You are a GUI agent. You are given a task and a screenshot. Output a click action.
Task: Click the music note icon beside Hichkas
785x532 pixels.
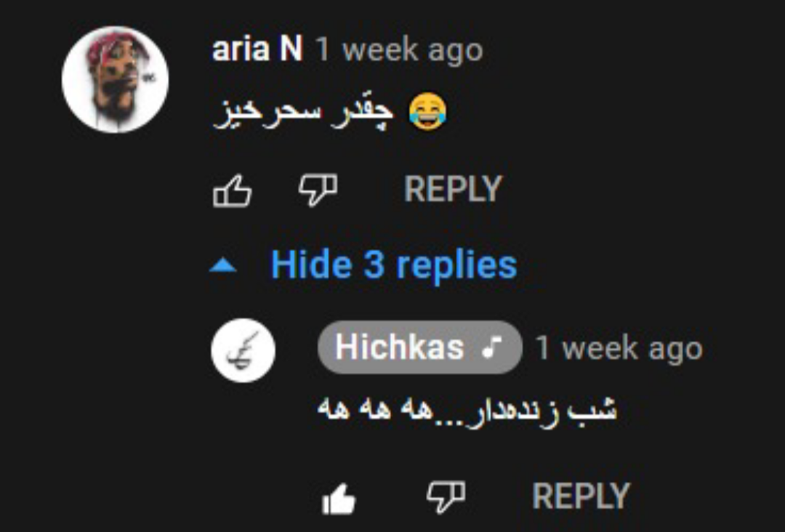491,347
